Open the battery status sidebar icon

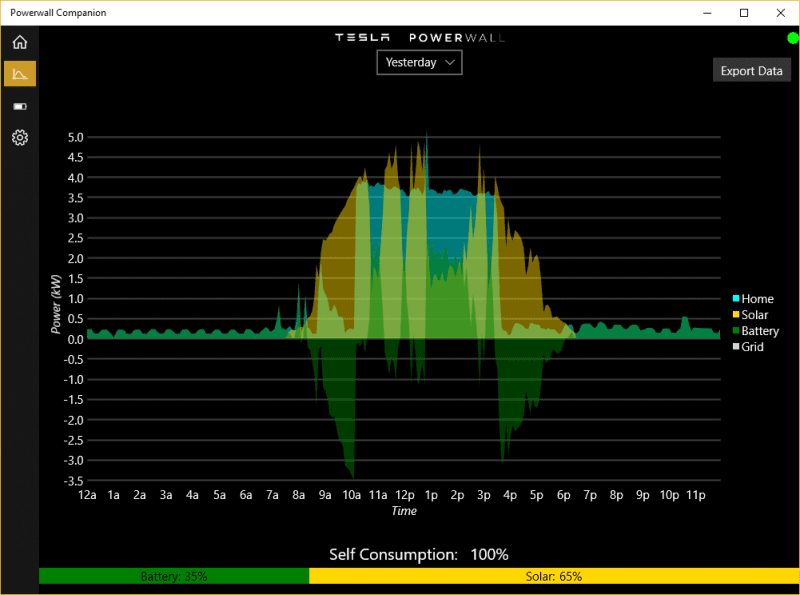[19, 106]
